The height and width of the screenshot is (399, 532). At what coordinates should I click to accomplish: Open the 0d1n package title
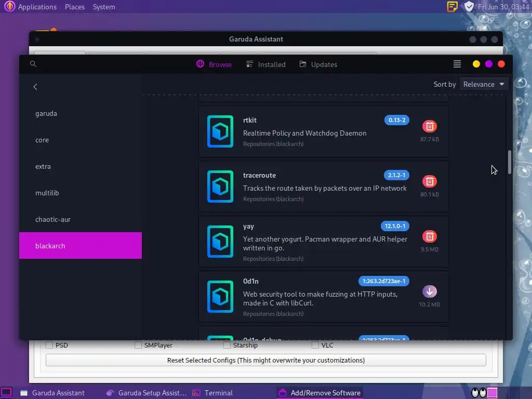[x=251, y=281]
